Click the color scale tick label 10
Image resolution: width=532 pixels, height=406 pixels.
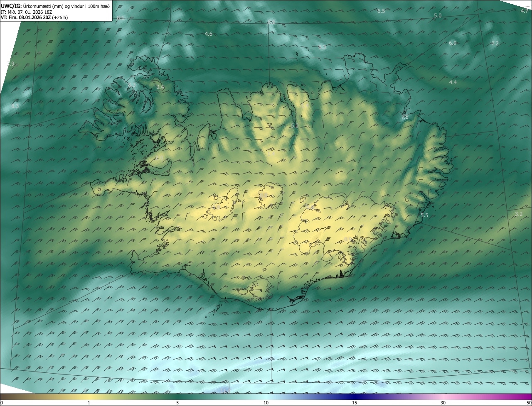pyautogui.click(x=266, y=403)
